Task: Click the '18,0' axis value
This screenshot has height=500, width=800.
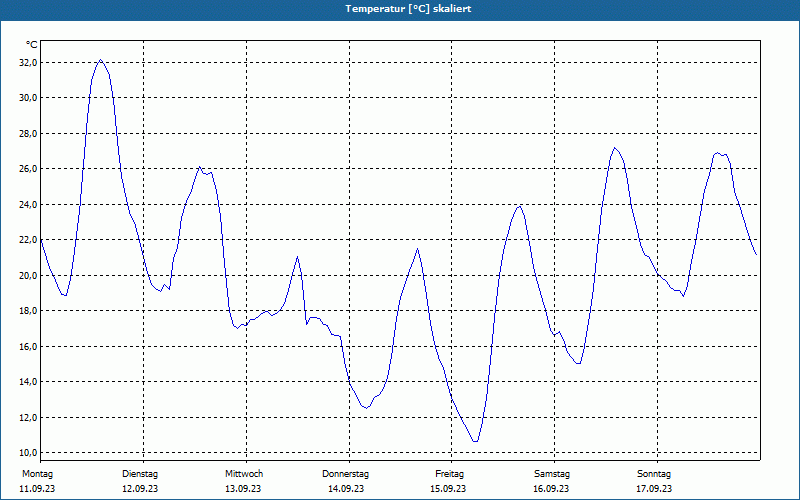Action: coord(29,311)
